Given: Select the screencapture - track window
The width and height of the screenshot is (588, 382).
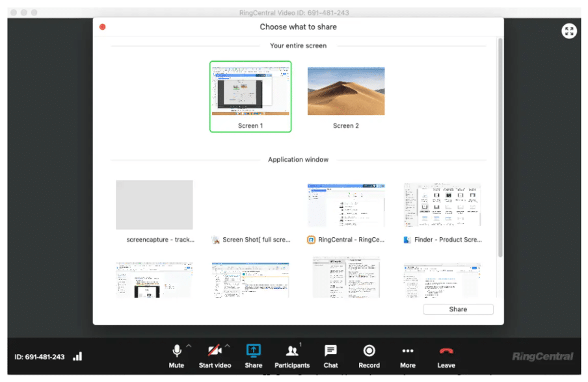Looking at the screenshot, I should click(x=154, y=205).
